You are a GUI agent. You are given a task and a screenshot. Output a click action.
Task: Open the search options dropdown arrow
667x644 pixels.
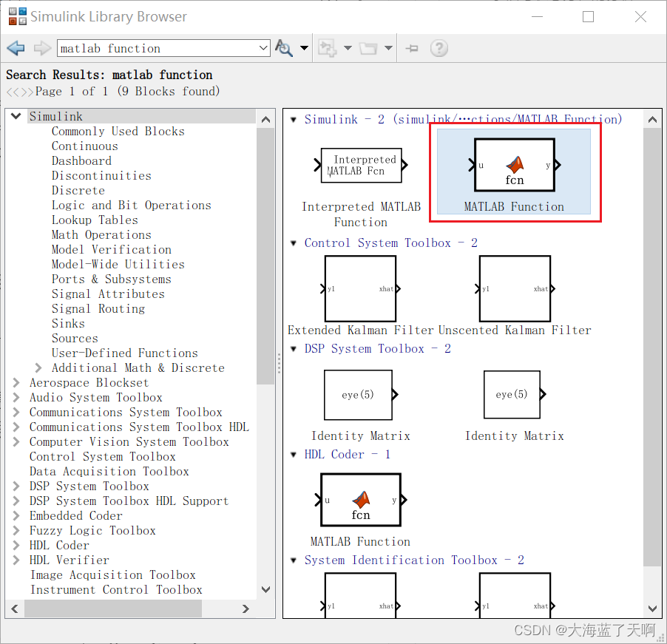pyautogui.click(x=302, y=47)
